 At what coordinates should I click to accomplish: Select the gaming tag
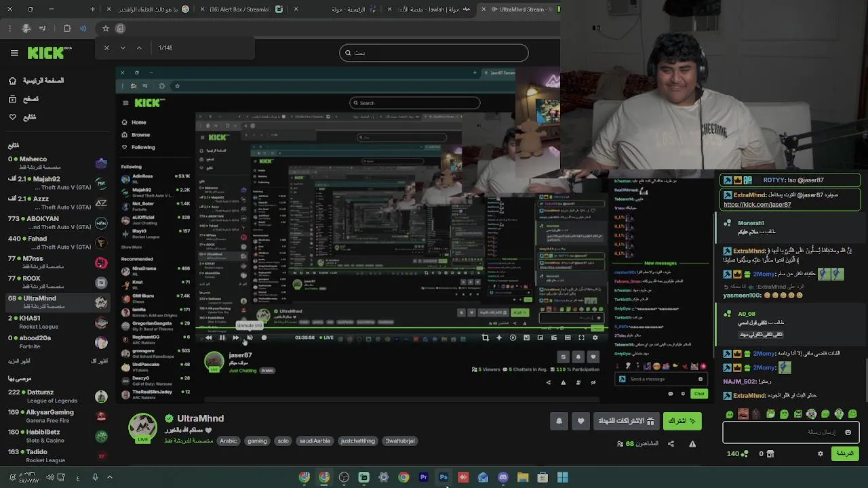point(257,441)
